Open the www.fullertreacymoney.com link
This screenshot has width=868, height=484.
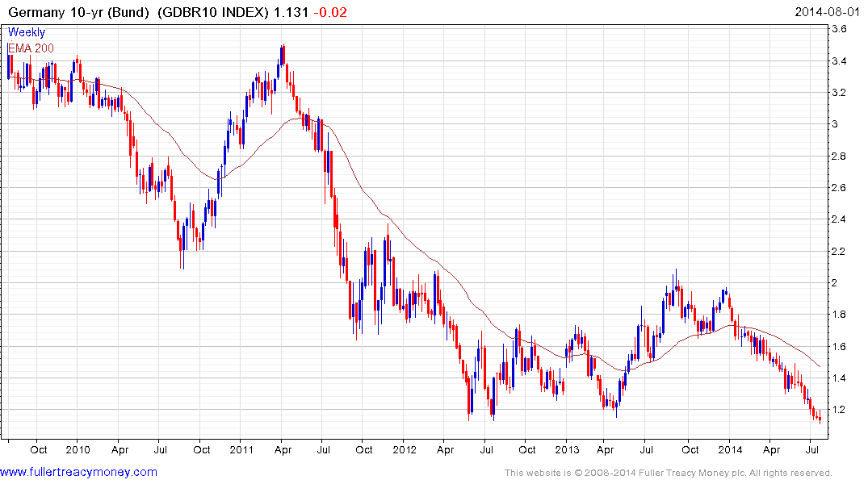pos(78,472)
